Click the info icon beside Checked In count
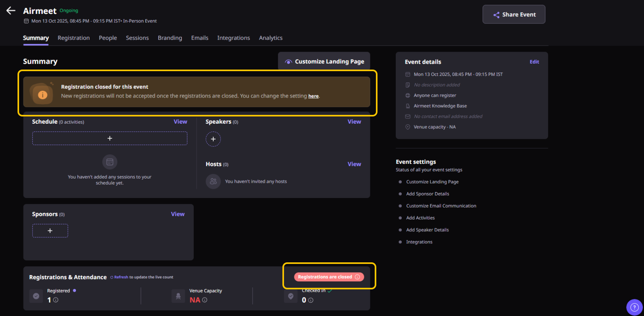Image resolution: width=644 pixels, height=316 pixels. 311,300
